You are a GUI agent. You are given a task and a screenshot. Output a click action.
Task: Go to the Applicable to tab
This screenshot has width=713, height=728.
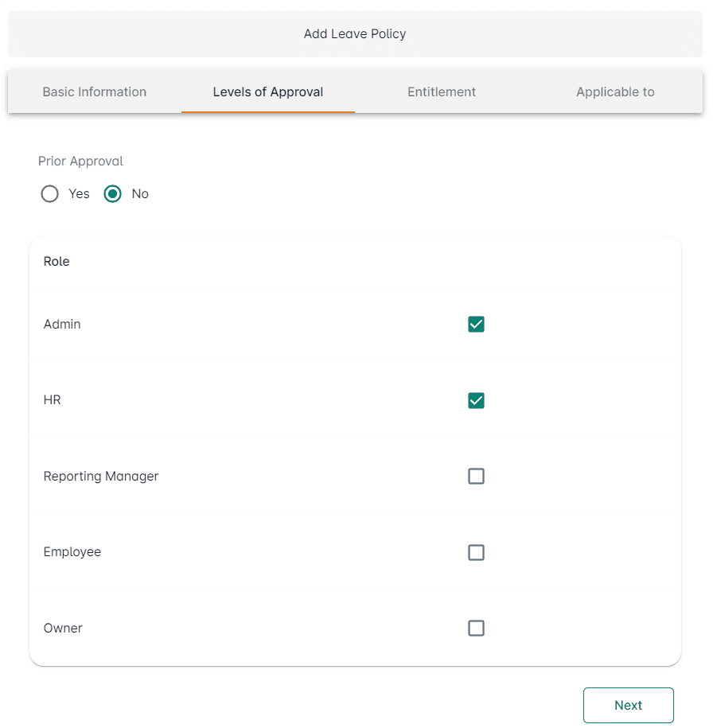click(615, 91)
